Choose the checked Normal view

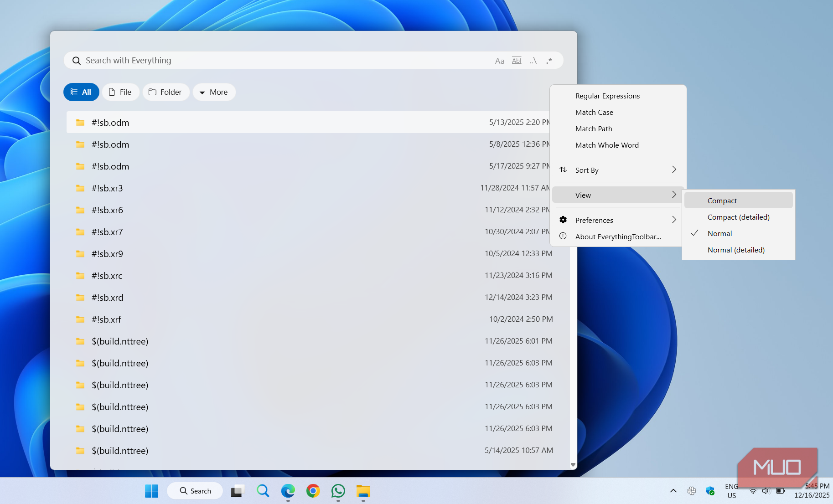(x=739, y=233)
